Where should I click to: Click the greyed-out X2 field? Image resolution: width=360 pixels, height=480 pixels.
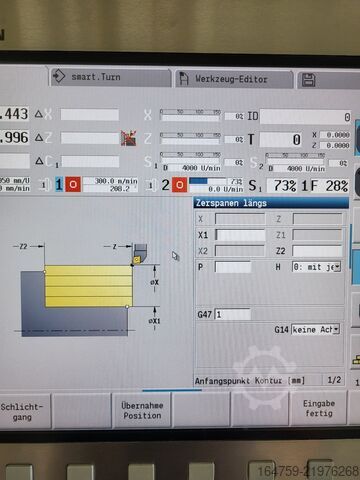pos(240,251)
